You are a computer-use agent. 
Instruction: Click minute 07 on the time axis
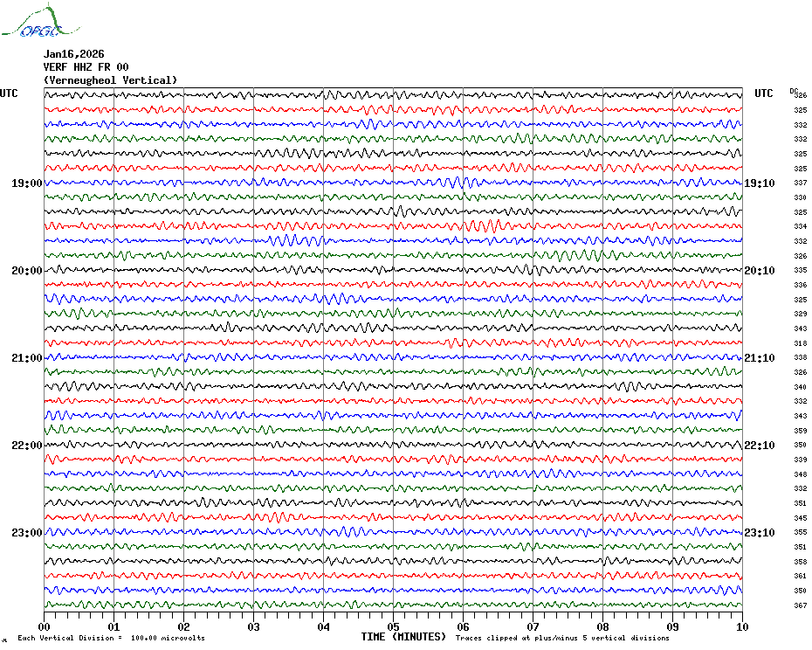point(533,626)
